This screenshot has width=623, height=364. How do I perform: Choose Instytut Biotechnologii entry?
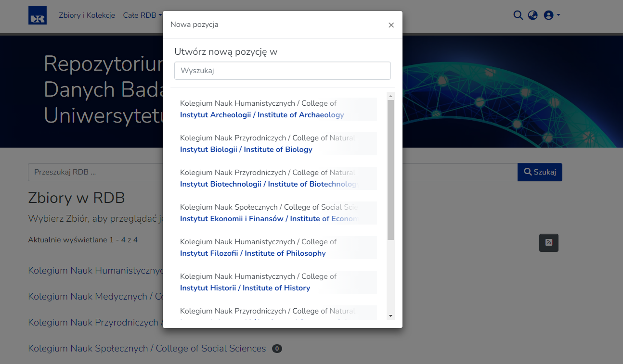269,184
